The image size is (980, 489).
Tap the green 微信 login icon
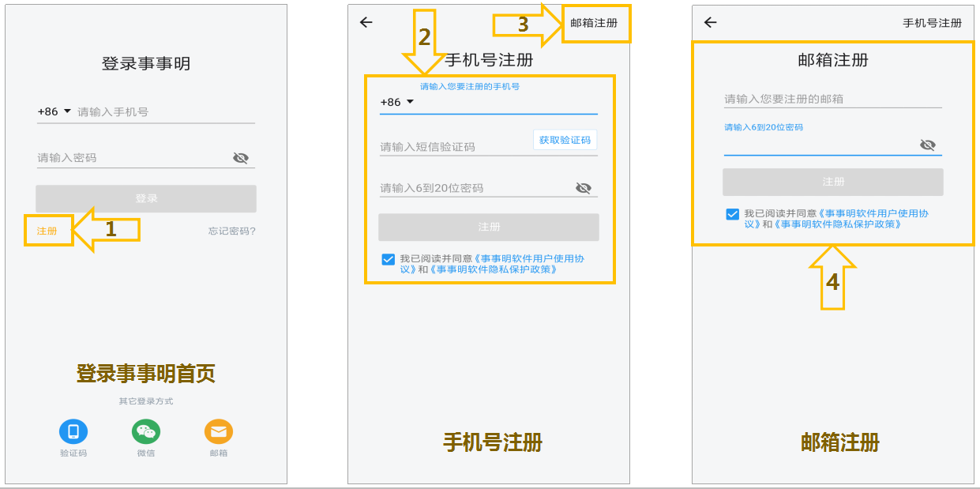pyautogui.click(x=146, y=431)
